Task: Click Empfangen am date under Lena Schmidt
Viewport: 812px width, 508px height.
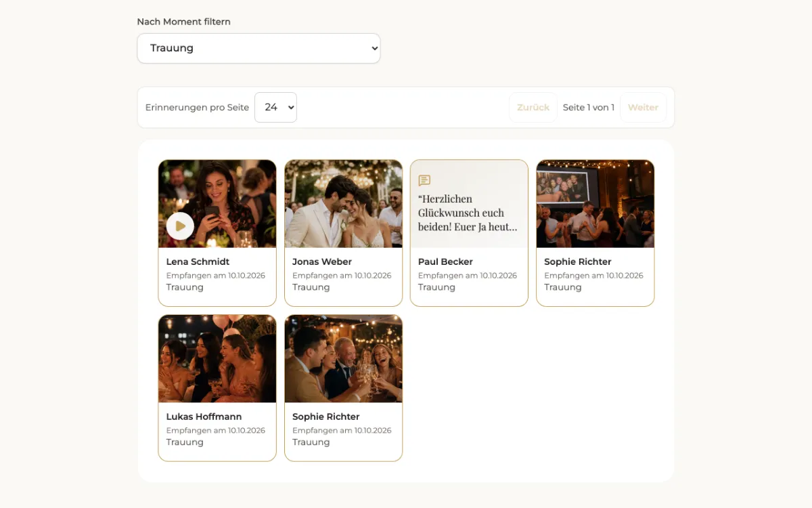Action: click(216, 276)
